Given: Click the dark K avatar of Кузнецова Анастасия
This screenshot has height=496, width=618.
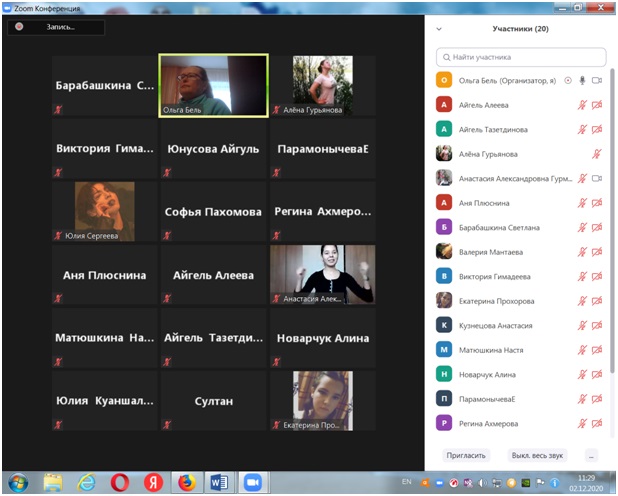Looking at the screenshot, I should [x=444, y=326].
